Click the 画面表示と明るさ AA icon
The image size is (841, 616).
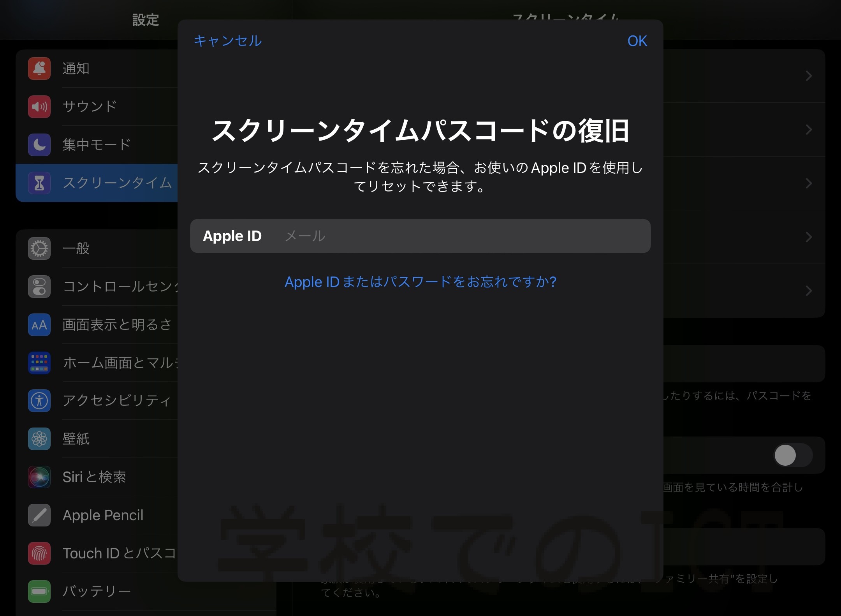point(39,325)
